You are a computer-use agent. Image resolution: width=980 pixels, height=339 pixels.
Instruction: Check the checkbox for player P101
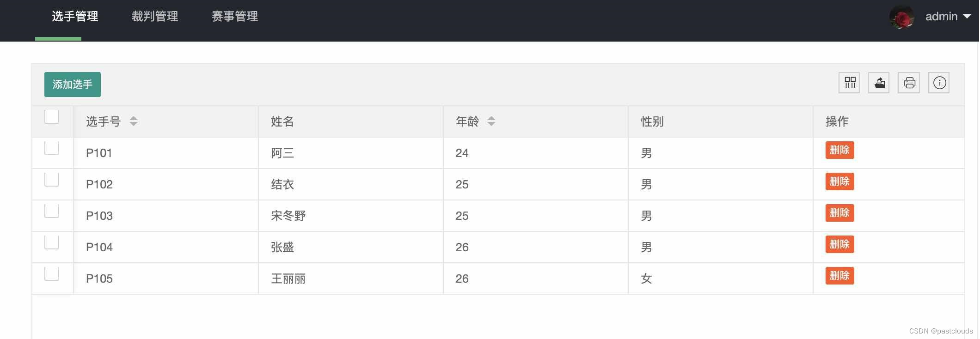pyautogui.click(x=52, y=148)
